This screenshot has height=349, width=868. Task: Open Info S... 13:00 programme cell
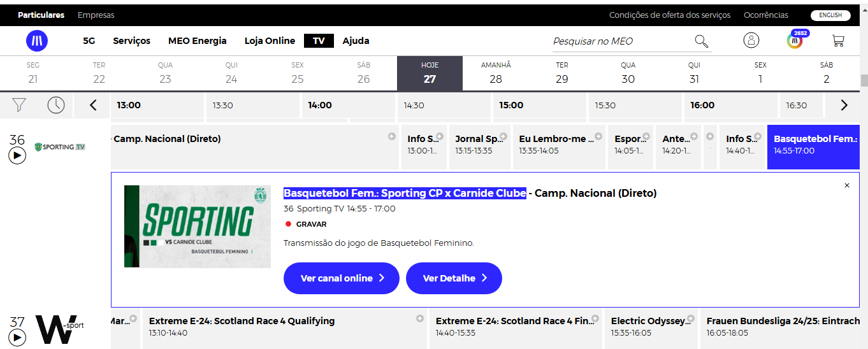pos(424,147)
